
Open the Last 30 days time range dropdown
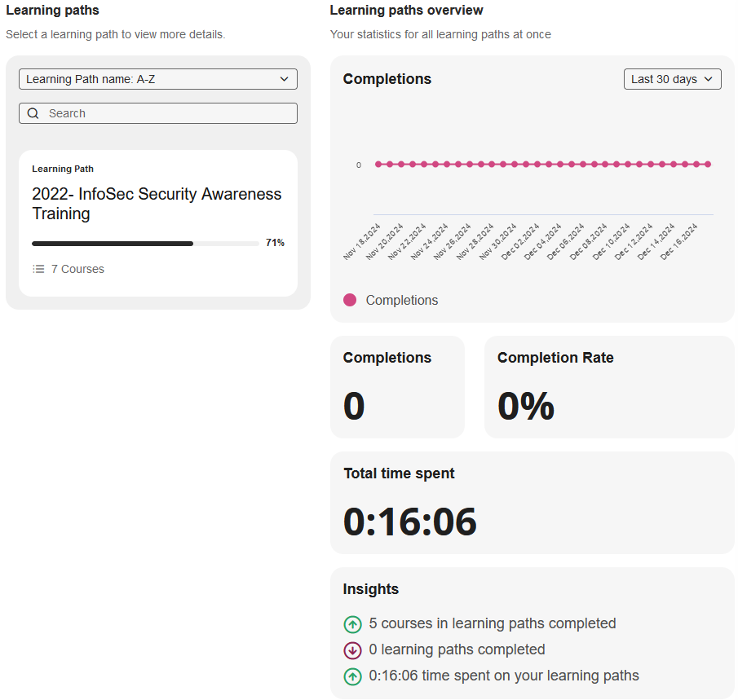[672, 79]
